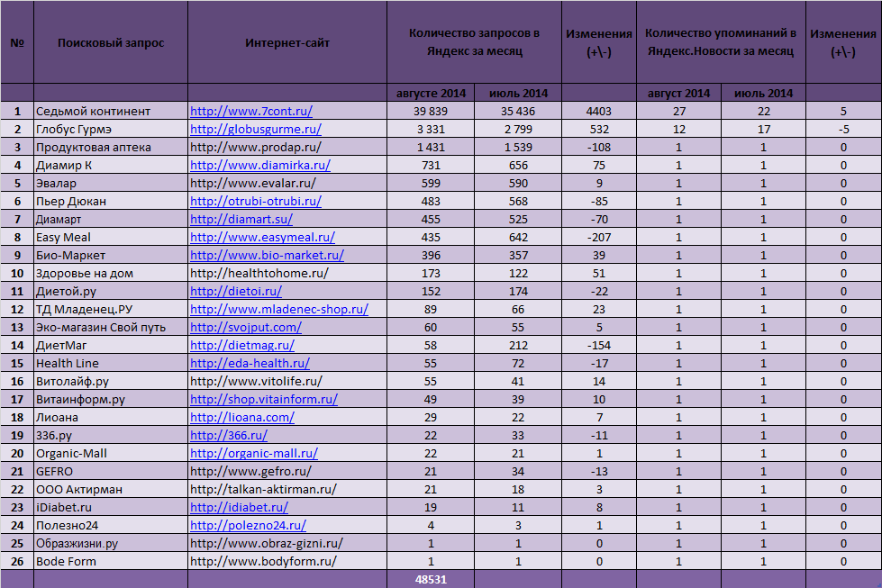Click the http://eda-health.ru/ link

250,363
